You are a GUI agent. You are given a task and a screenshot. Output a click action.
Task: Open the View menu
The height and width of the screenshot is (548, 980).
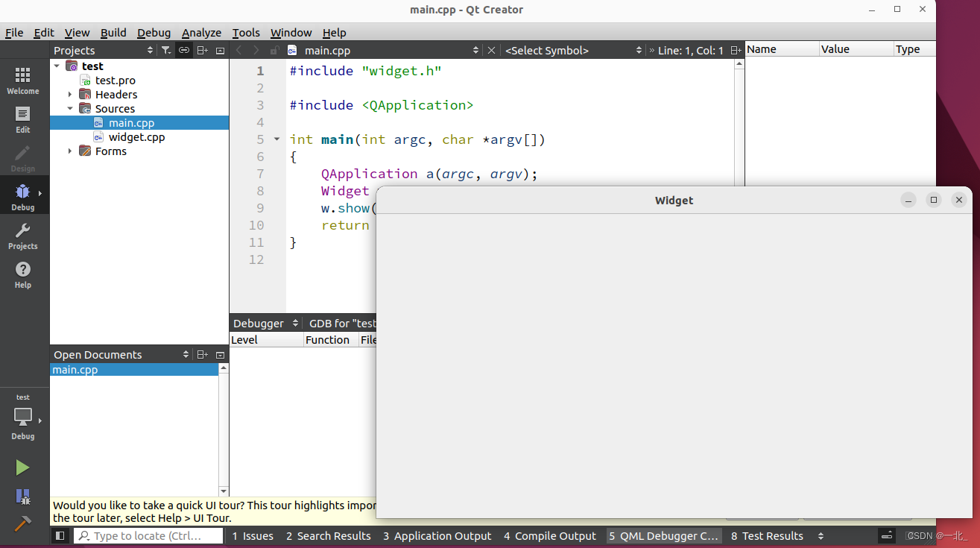77,33
